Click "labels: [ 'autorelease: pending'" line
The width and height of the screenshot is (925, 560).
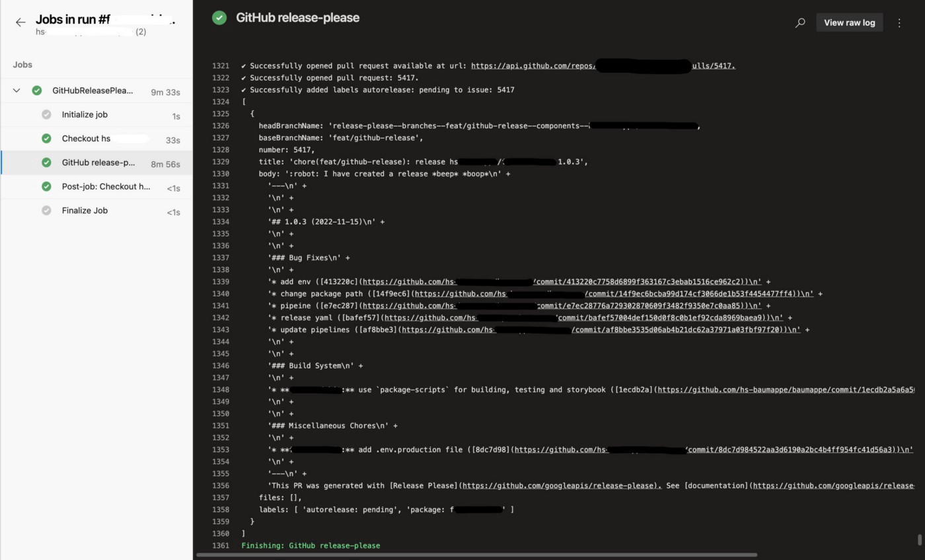coord(386,510)
